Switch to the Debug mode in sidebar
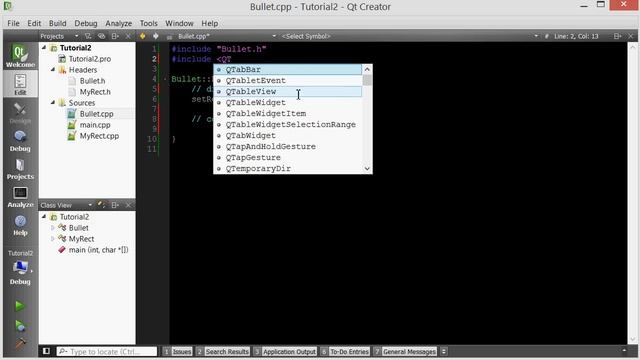The image size is (640, 360). point(20,141)
